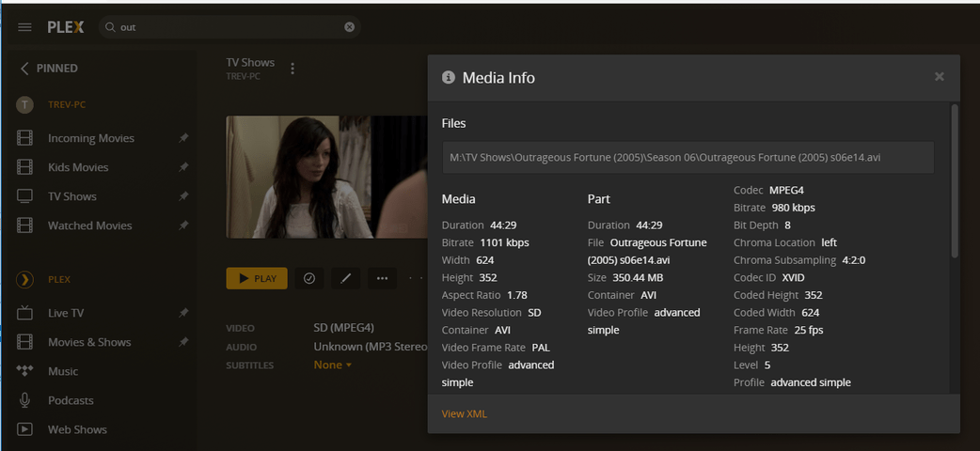Click the file path field
This screenshot has height=451, width=980.
point(688,158)
